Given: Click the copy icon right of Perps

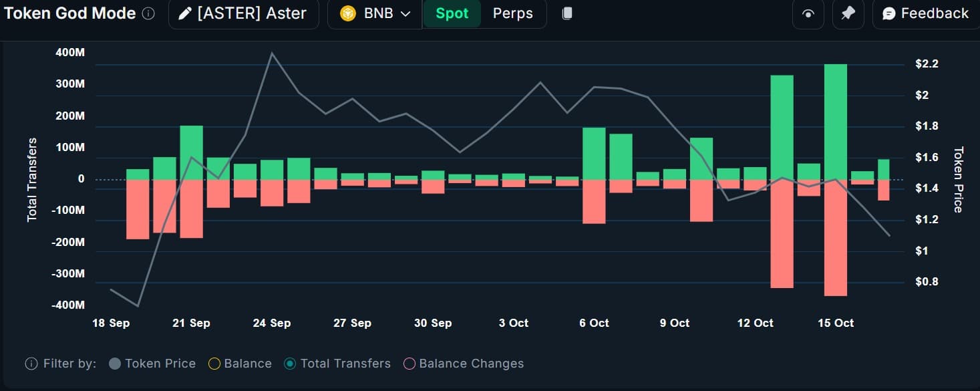Looking at the screenshot, I should pyautogui.click(x=566, y=13).
